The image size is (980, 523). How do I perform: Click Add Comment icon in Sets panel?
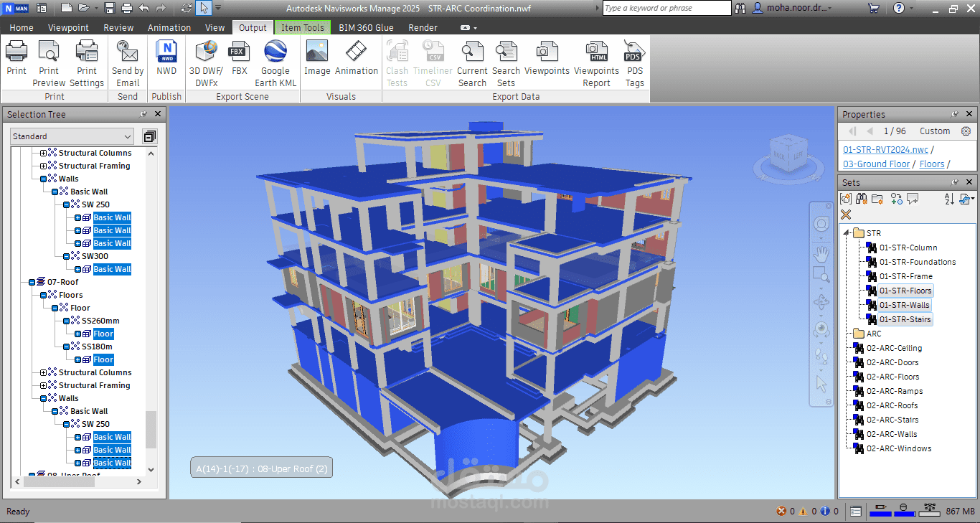[913, 199]
